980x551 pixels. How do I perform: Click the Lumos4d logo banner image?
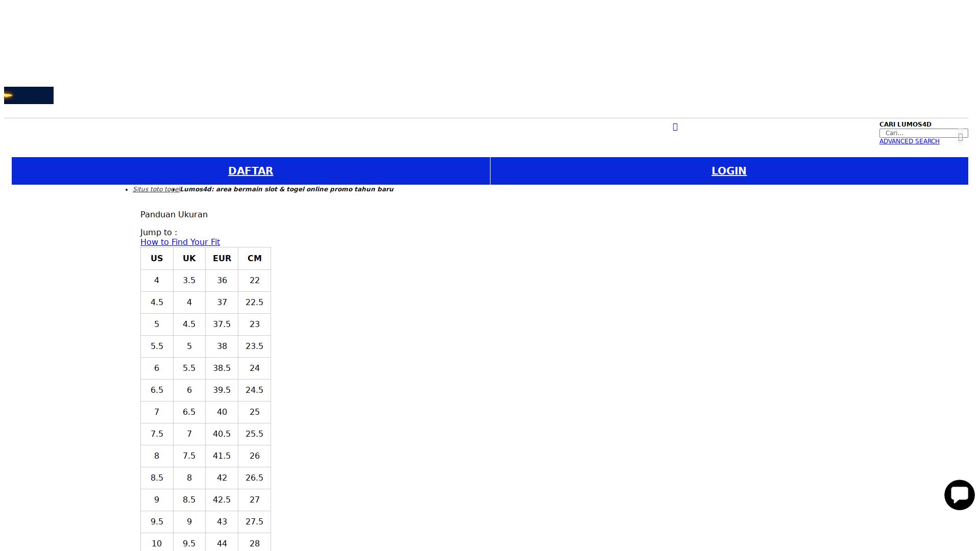point(29,95)
